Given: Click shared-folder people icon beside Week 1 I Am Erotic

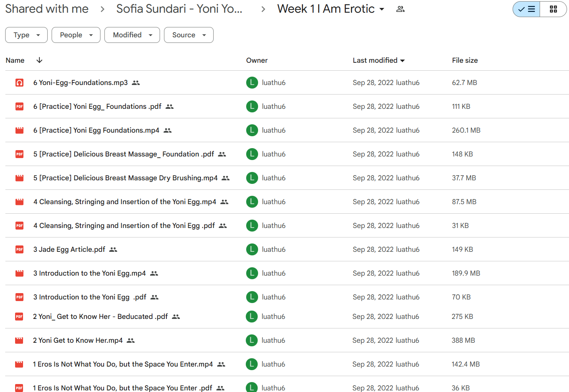Looking at the screenshot, I should point(401,9).
